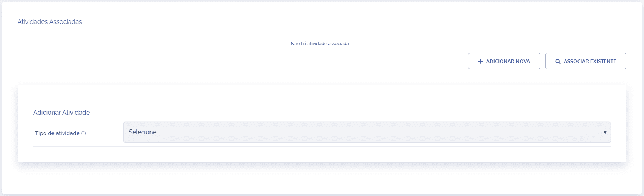Click the 'Tipo de atividade (*)' label

60,133
